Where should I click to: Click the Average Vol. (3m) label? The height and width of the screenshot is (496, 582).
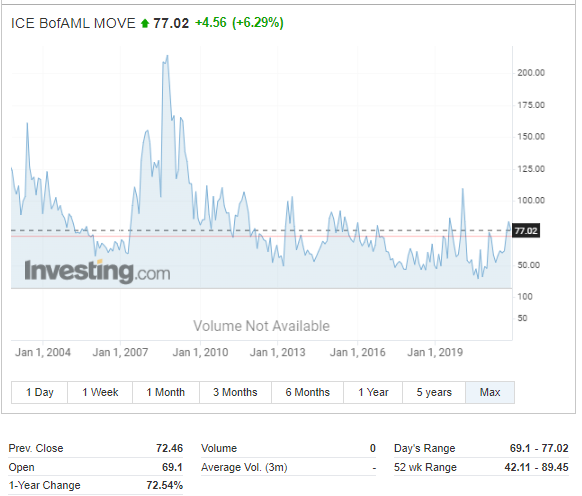[244, 467]
